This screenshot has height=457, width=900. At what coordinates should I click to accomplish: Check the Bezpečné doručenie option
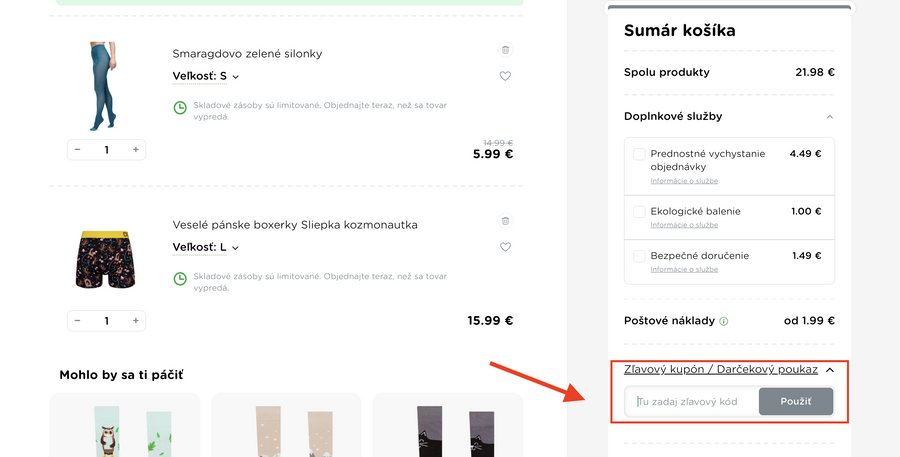(640, 256)
